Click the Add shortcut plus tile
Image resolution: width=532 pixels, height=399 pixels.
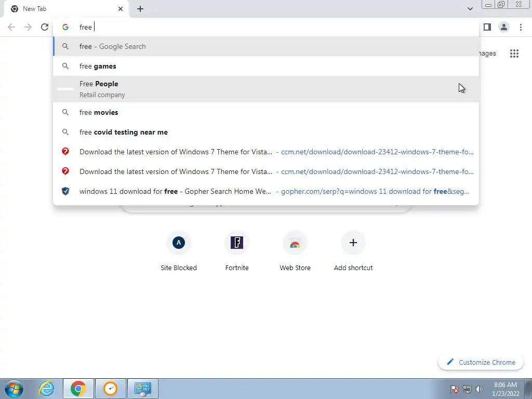(x=353, y=251)
